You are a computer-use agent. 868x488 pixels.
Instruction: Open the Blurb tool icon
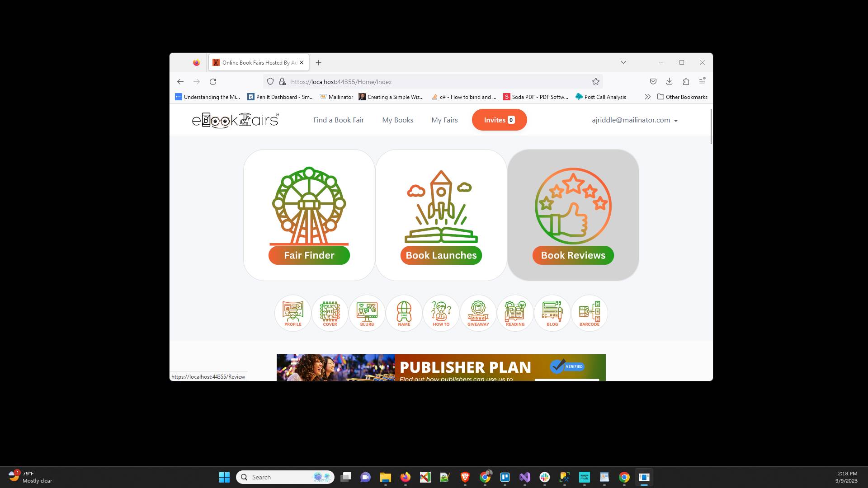[x=367, y=313]
